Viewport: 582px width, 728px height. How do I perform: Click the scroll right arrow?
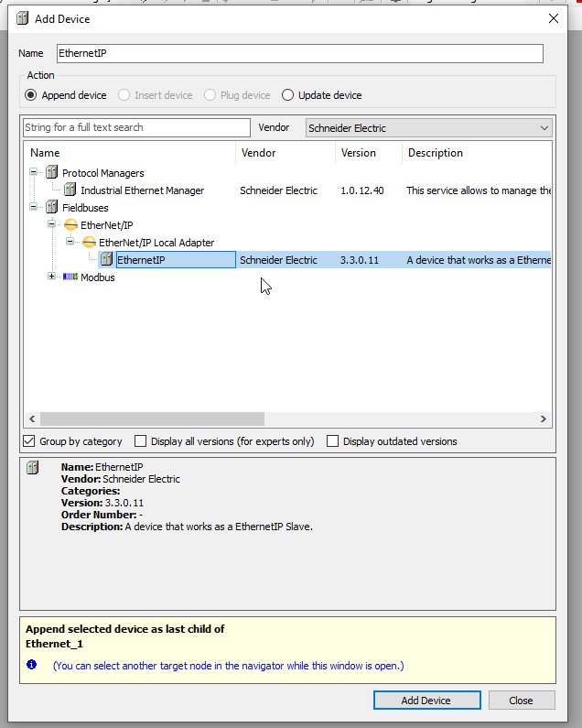pos(543,418)
